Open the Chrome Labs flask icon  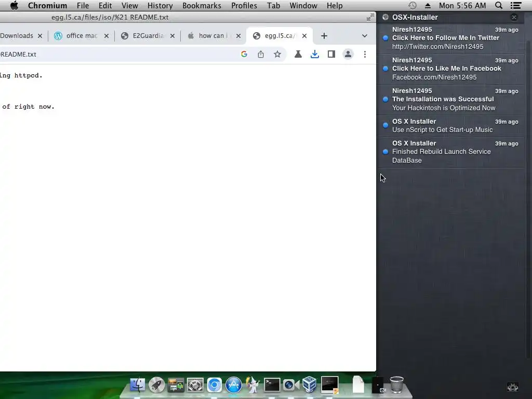coord(298,54)
